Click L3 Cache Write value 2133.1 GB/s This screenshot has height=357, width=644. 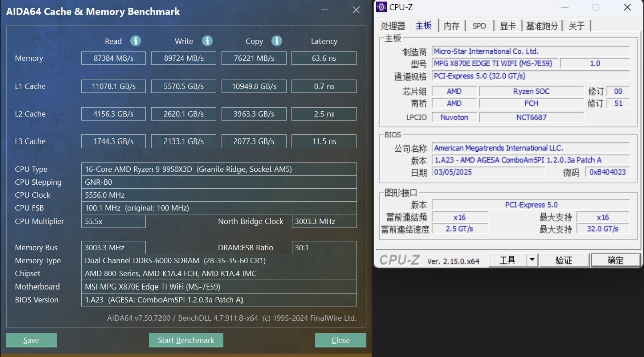(184, 141)
